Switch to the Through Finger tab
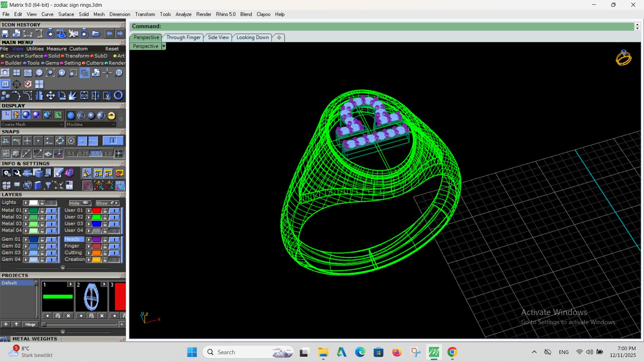 click(x=183, y=38)
